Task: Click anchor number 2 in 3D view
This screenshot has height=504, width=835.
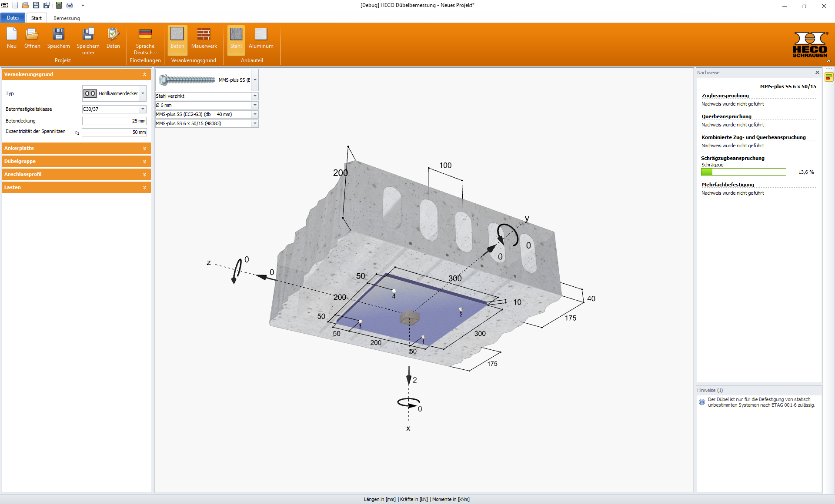Action: [x=461, y=312]
